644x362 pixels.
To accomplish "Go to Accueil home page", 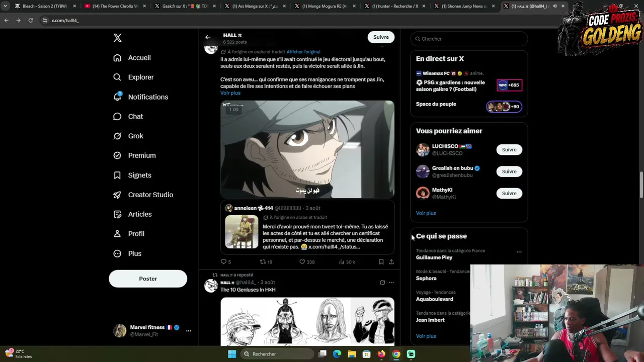I will click(132, 58).
